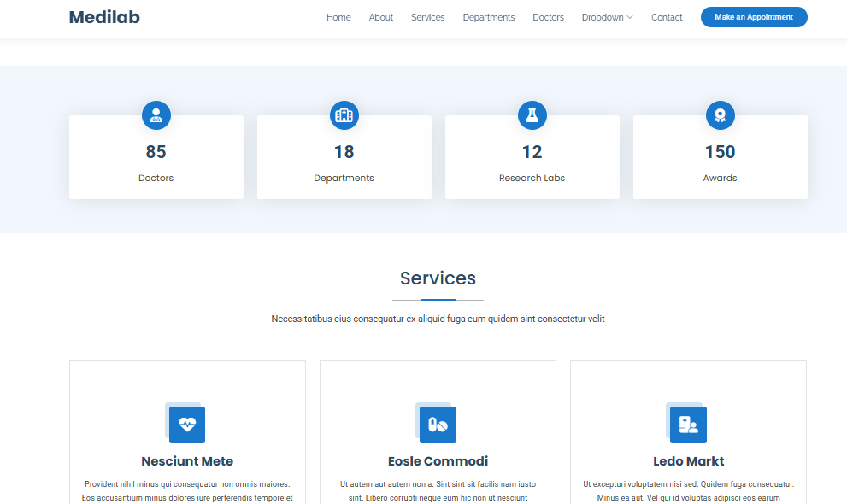This screenshot has width=847, height=504.
Task: Open the Contact nav link
Action: coord(667,17)
